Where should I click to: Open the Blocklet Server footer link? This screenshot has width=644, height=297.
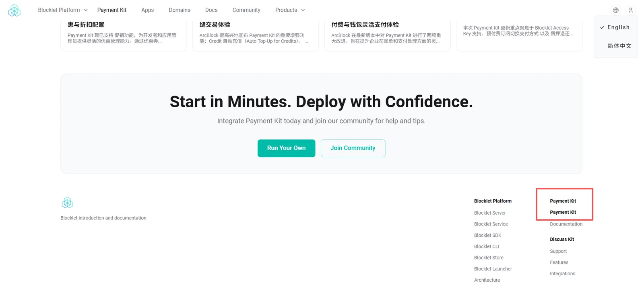490,213
